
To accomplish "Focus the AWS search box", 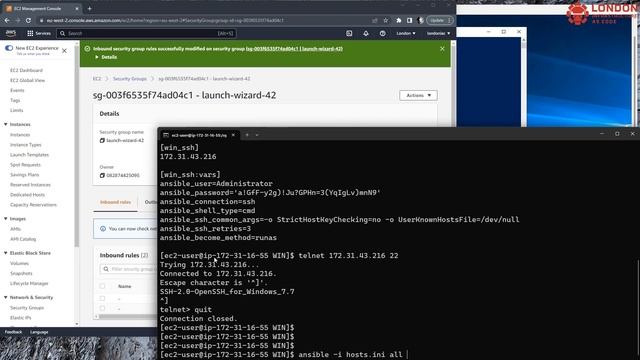I will tap(146, 33).
